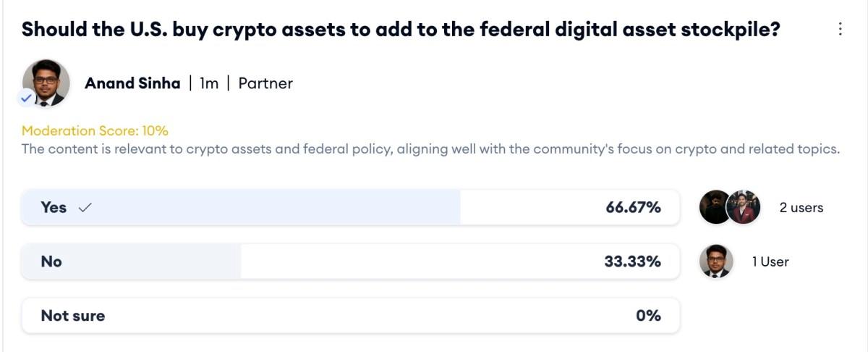This screenshot has height=352, width=868.
Task: Click the Partner role label
Action: click(265, 83)
